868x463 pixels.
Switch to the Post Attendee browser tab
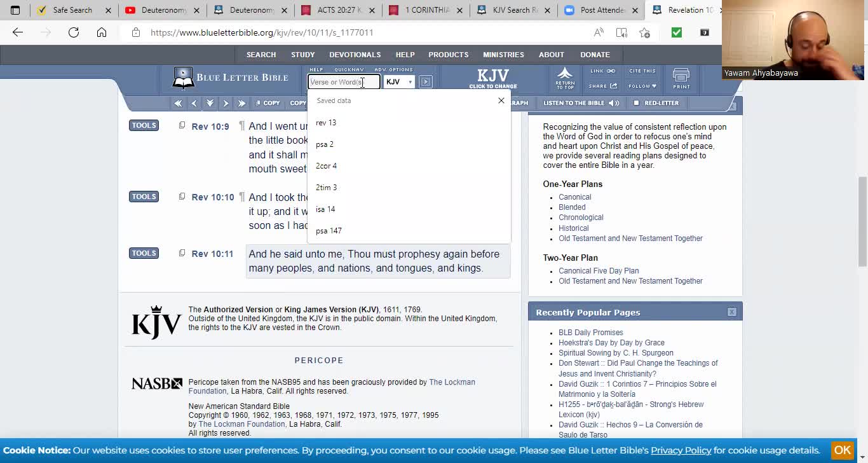point(602,10)
